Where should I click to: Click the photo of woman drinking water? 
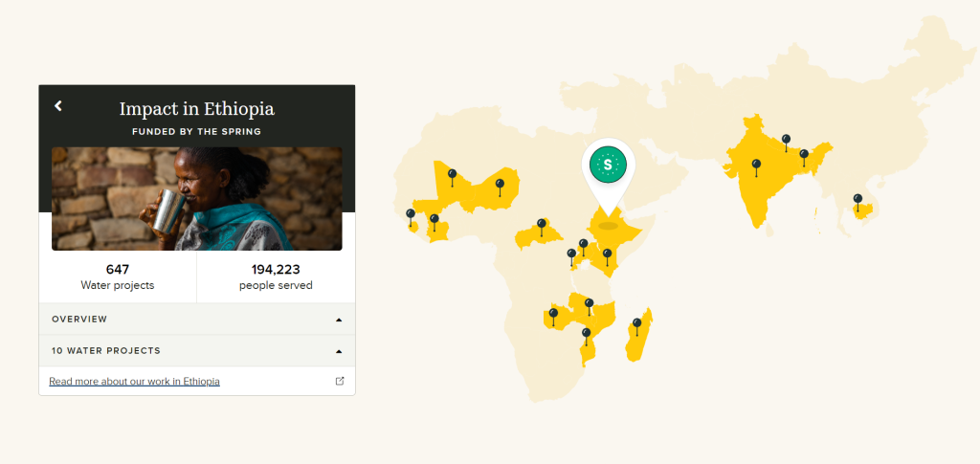pyautogui.click(x=196, y=198)
